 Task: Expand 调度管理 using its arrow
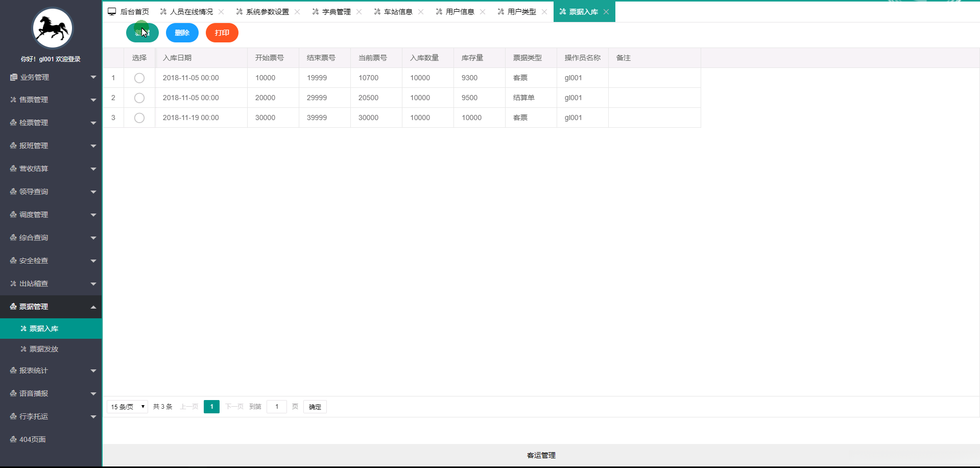(x=93, y=215)
